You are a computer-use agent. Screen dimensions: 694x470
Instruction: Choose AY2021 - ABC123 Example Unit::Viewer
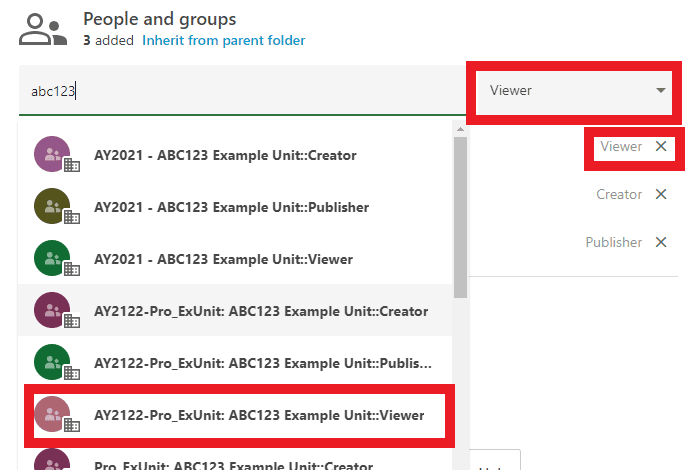pyautogui.click(x=223, y=259)
